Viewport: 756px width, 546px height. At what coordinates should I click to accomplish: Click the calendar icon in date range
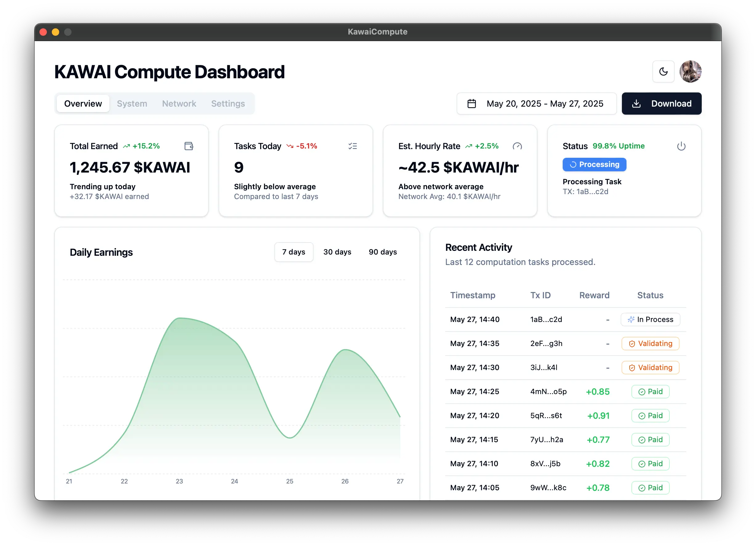[471, 104]
